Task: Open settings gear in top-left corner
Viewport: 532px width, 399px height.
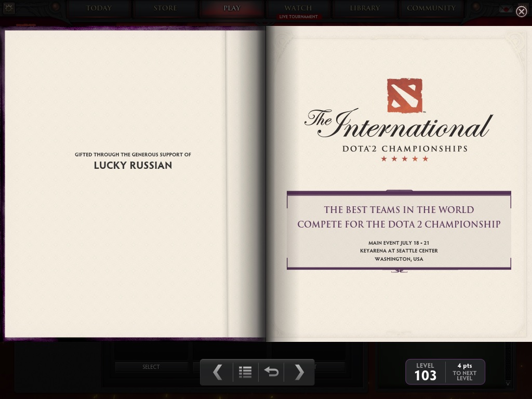Action: coord(8,8)
